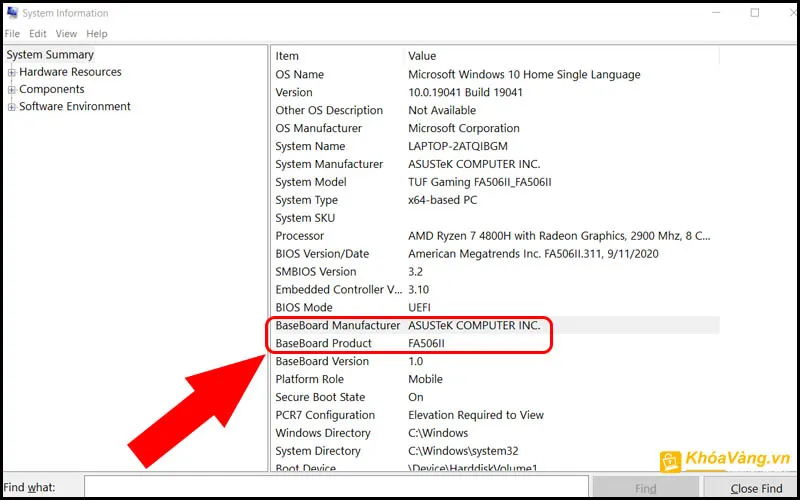
Task: Click the Close Find button
Action: 757,488
